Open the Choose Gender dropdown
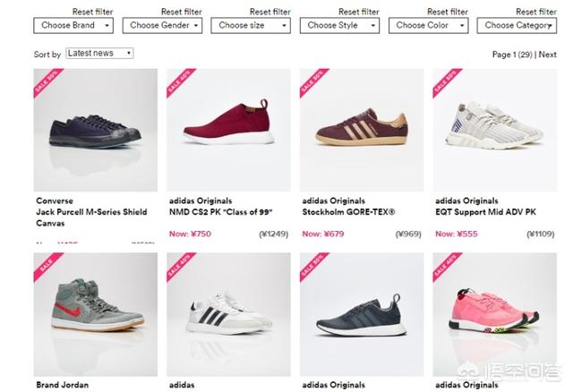 click(162, 26)
